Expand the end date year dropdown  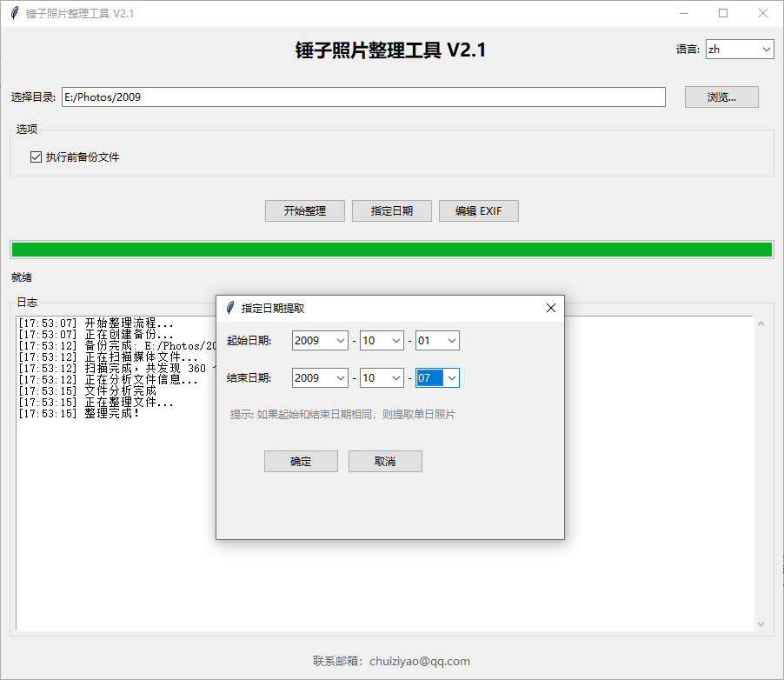click(340, 378)
